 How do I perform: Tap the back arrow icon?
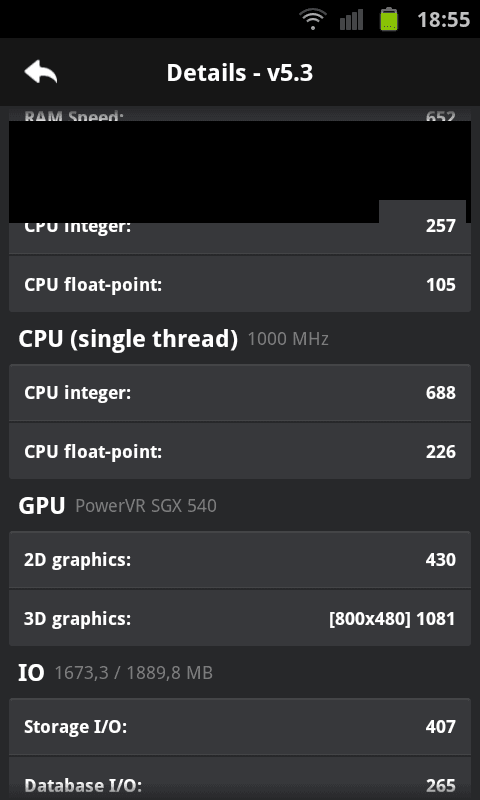pyautogui.click(x=41, y=71)
